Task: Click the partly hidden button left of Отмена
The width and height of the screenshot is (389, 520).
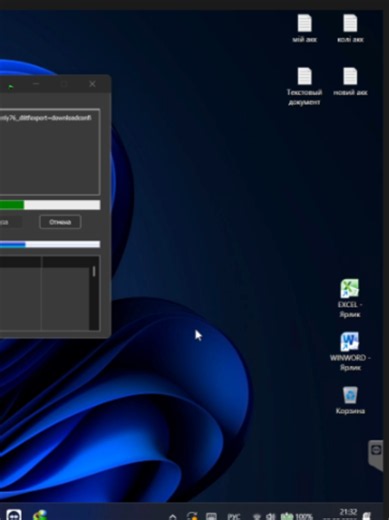Action: (x=11, y=222)
